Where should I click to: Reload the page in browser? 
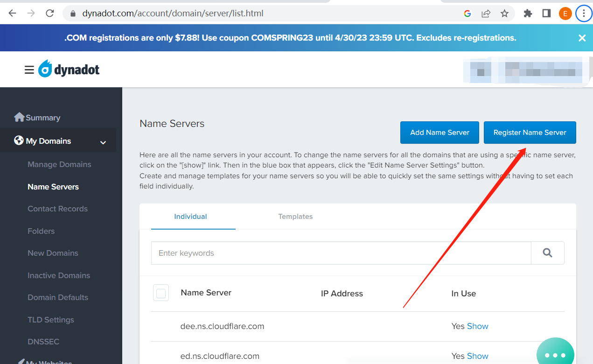pyautogui.click(x=50, y=14)
